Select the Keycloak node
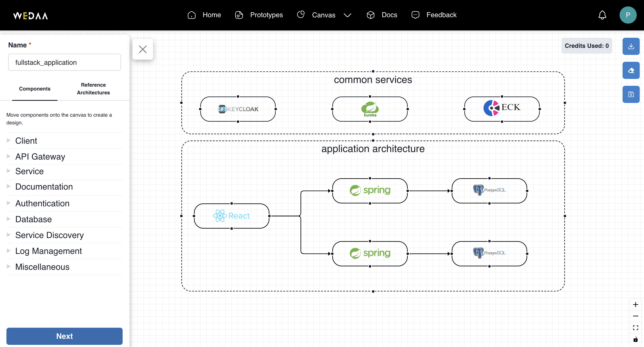This screenshot has width=644, height=347. 238,109
